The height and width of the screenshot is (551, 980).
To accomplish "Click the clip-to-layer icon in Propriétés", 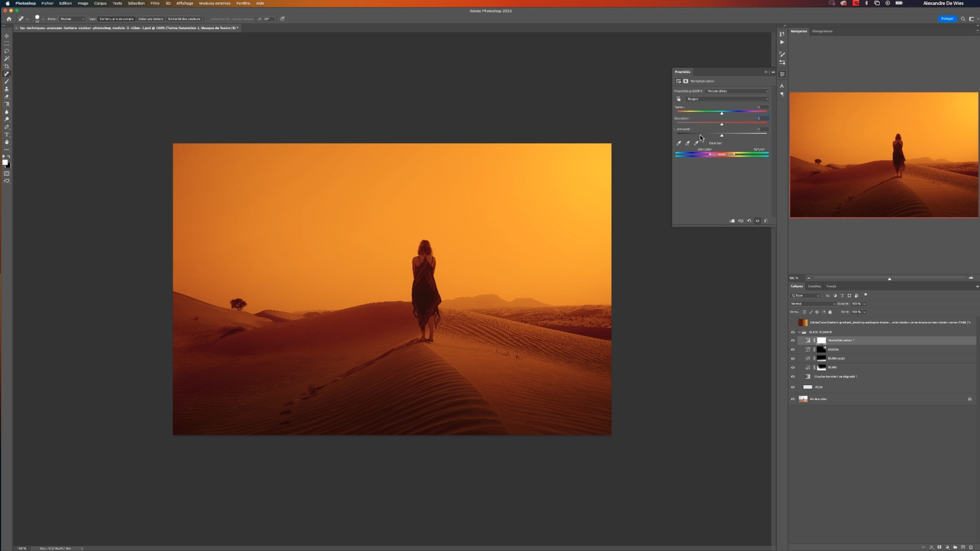I will click(x=732, y=221).
